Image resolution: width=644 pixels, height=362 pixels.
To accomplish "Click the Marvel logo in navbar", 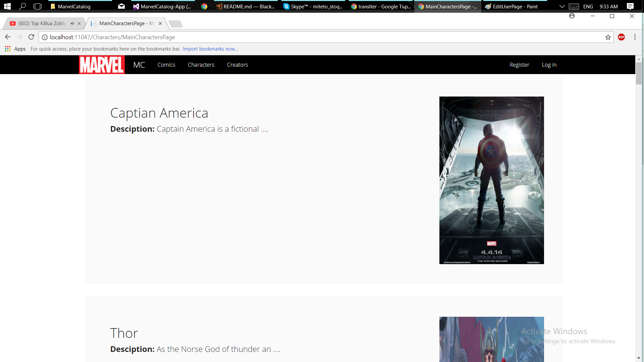I will [x=102, y=65].
